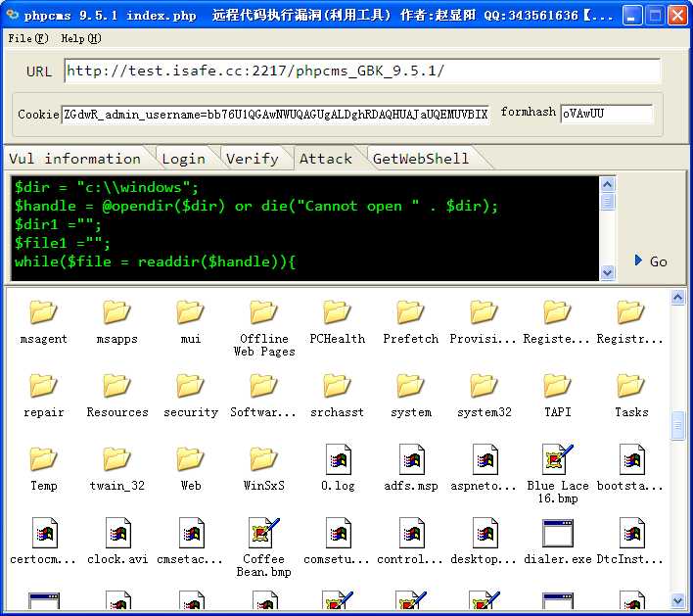Click the DtcInst... file icon
Viewport: 693px width, 616px height.
(x=631, y=533)
